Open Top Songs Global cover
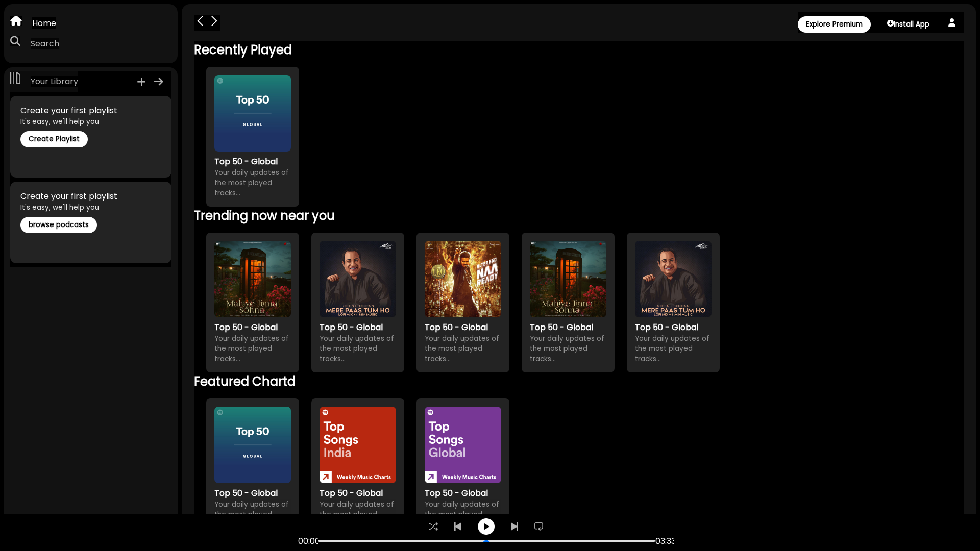The height and width of the screenshot is (551, 980). pos(463,445)
